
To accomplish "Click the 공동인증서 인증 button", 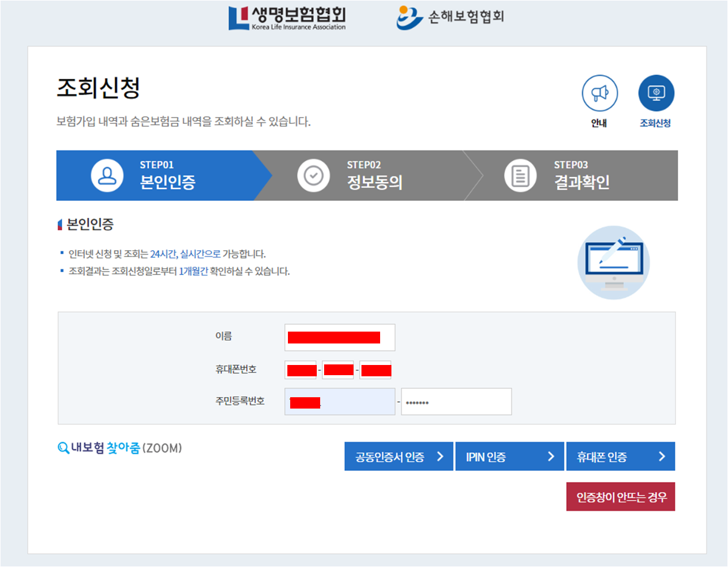I will click(398, 456).
